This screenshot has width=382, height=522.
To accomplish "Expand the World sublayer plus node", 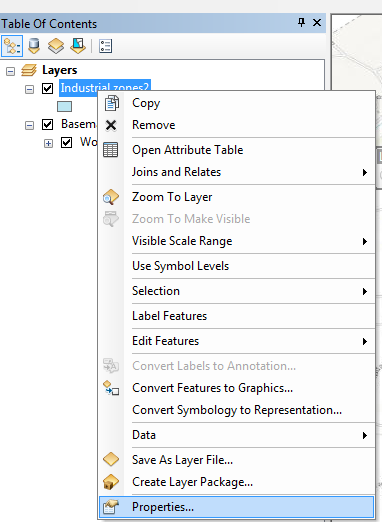I will pyautogui.click(x=48, y=143).
